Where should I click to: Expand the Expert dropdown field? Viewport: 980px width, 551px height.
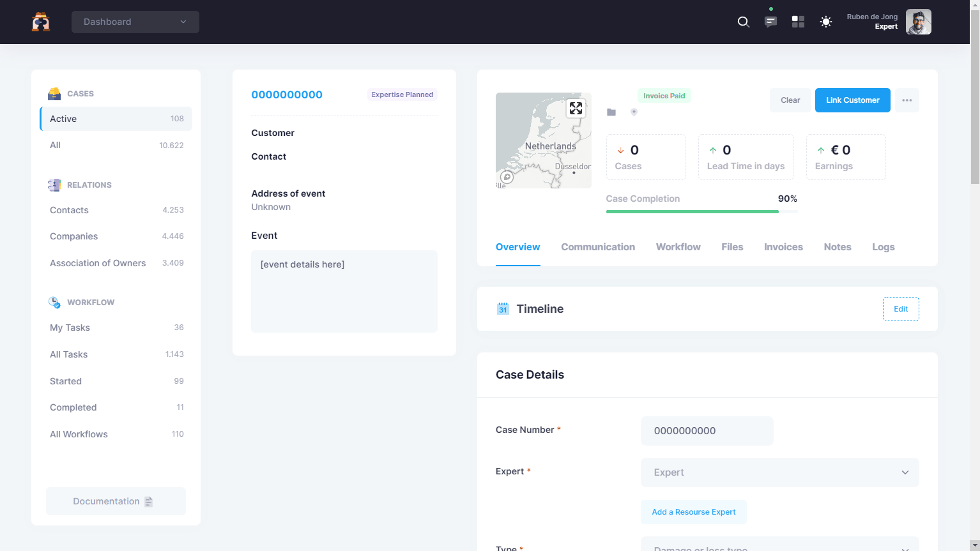779,472
